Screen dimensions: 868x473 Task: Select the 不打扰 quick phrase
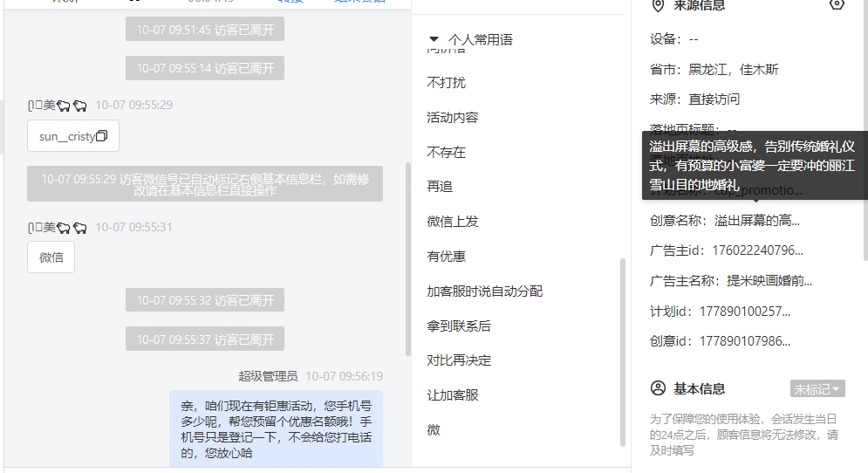coord(446,83)
